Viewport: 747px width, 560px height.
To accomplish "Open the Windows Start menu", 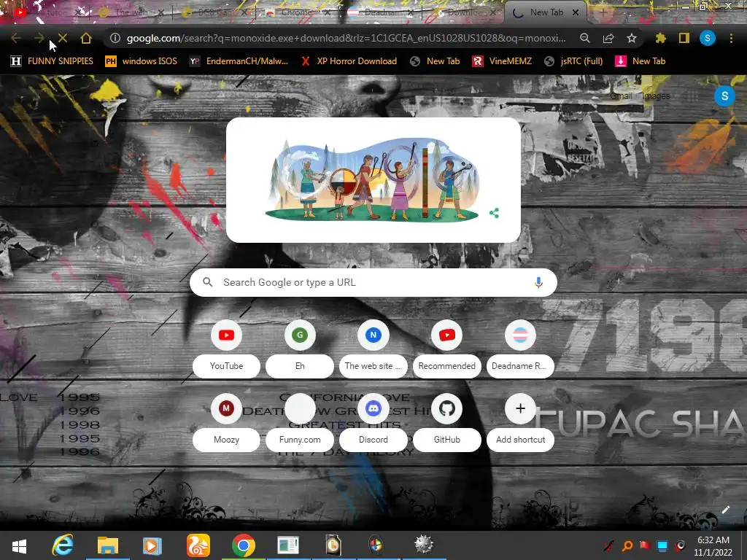I will 19,545.
